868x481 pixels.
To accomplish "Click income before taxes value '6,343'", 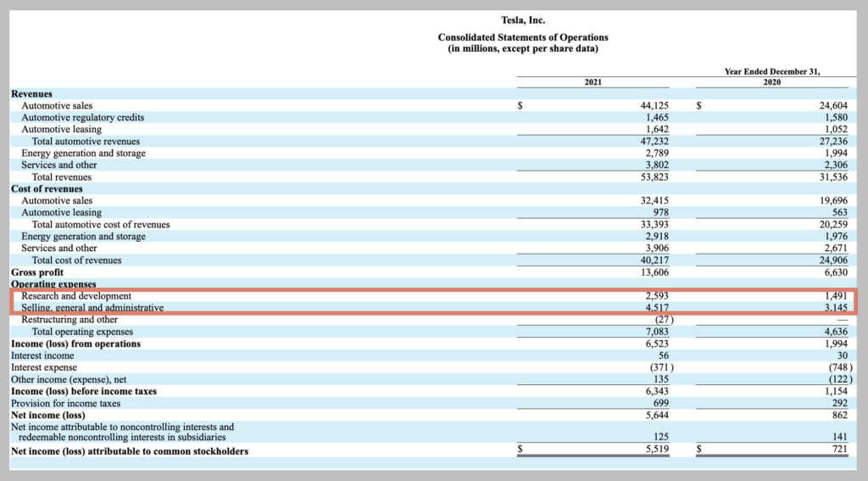I will point(657,391).
